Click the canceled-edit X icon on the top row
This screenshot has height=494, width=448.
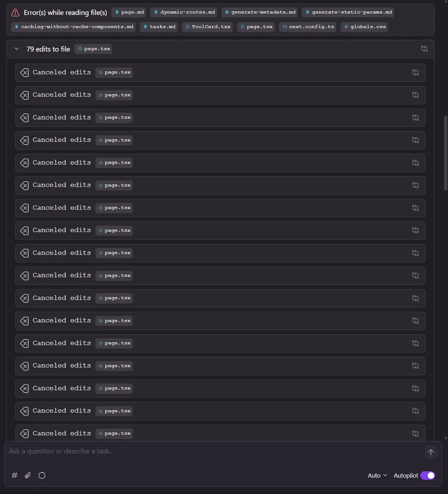click(24, 72)
